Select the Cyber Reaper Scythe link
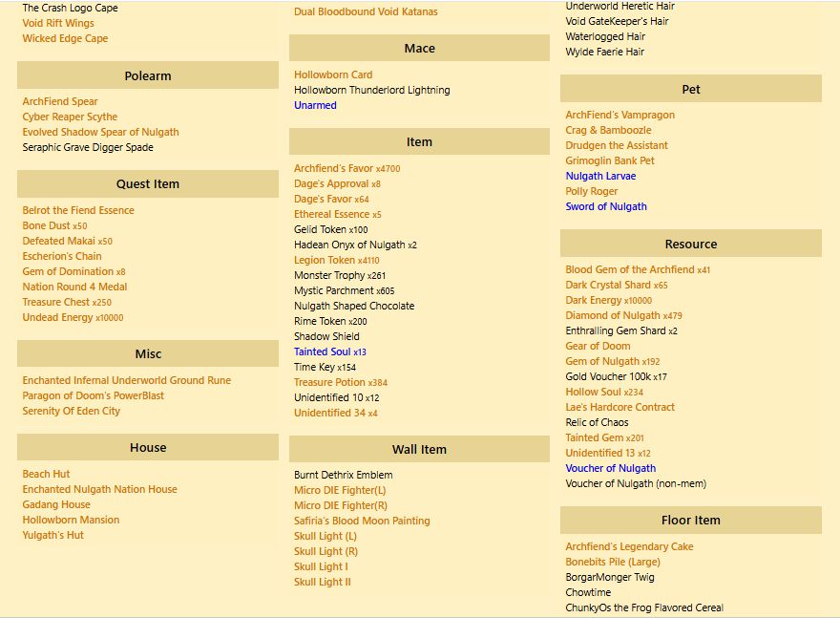The width and height of the screenshot is (840, 618). (70, 117)
